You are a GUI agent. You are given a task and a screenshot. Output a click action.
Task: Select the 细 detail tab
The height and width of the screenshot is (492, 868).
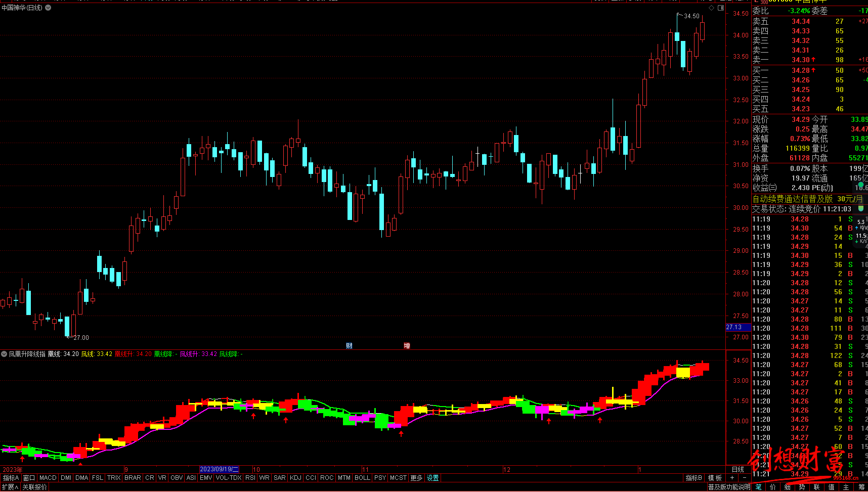(x=788, y=487)
